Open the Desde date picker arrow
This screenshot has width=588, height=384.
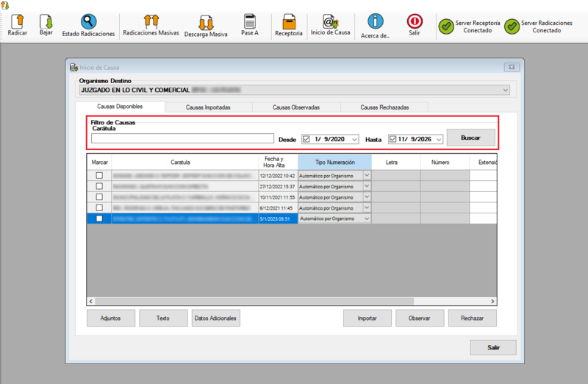click(354, 139)
